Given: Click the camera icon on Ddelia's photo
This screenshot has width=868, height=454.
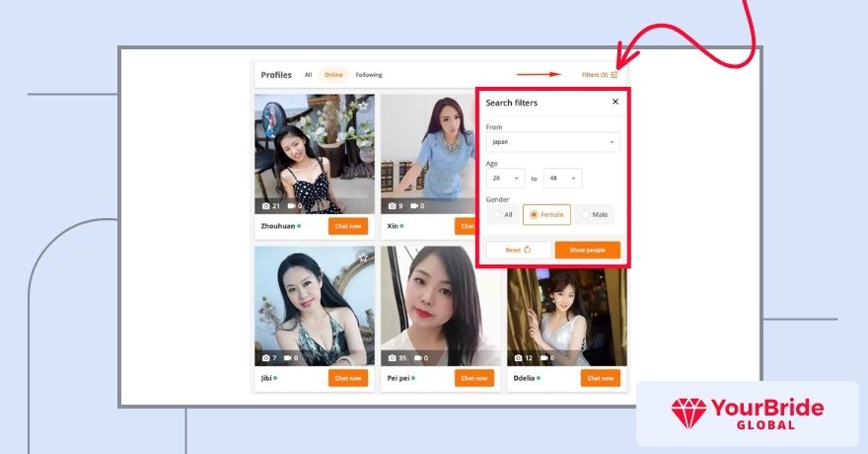Looking at the screenshot, I should (x=518, y=358).
